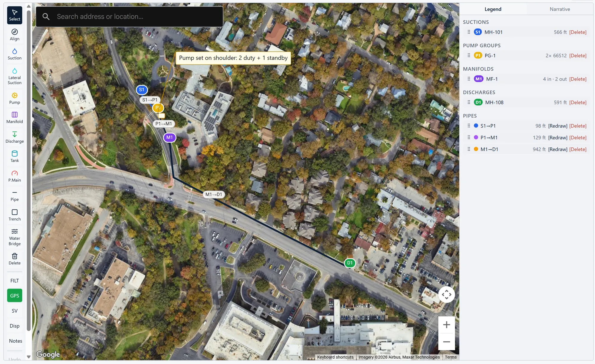This screenshot has width=595, height=364.
Task: Toggle the green GPS button
Action: pos(15,296)
